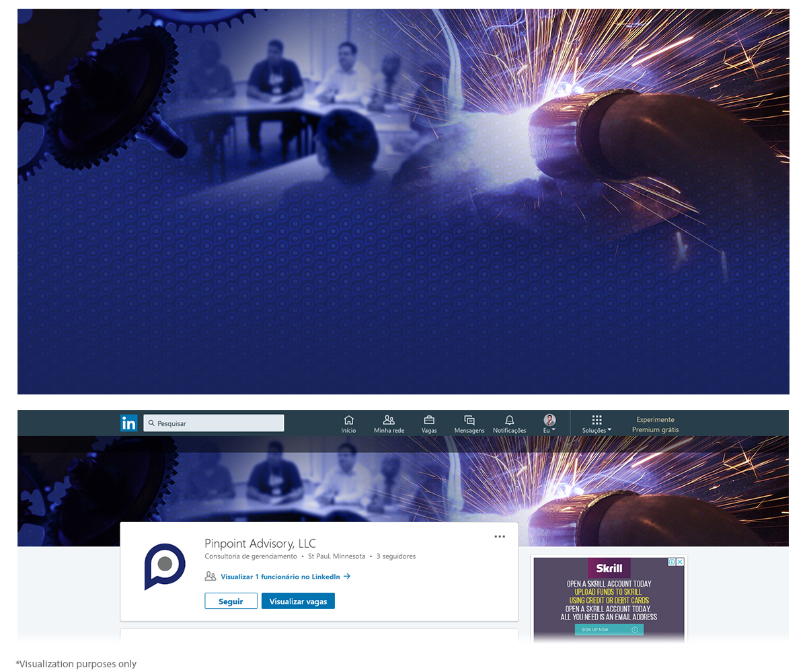Click the Visualizar vagas button
Viewport: 807px width, 672px height.
point(298,601)
